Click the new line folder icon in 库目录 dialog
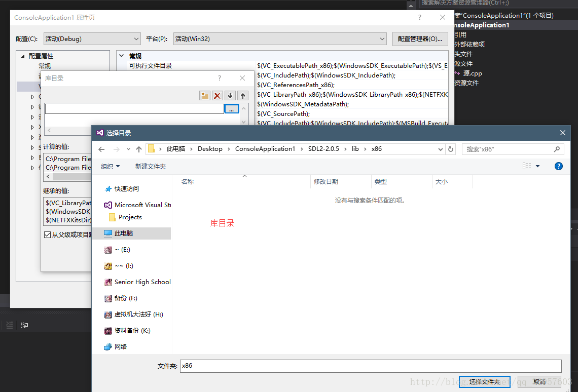The image size is (578, 392). pyautogui.click(x=205, y=96)
